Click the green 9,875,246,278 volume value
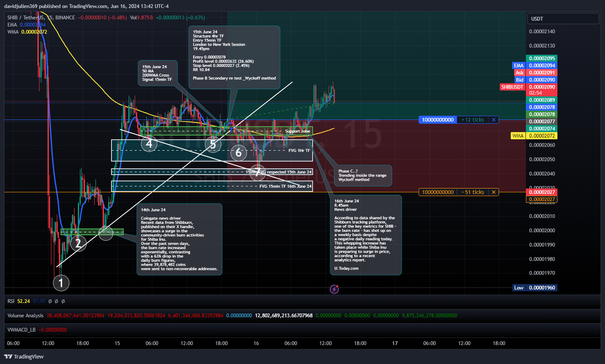The image size is (605, 364). pyautogui.click(x=429, y=316)
